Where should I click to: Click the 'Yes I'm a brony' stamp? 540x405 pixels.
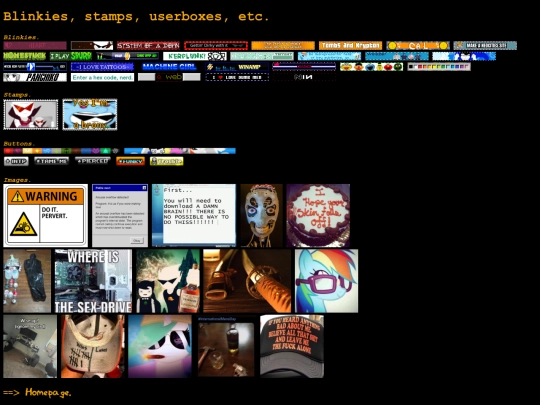[x=90, y=115]
